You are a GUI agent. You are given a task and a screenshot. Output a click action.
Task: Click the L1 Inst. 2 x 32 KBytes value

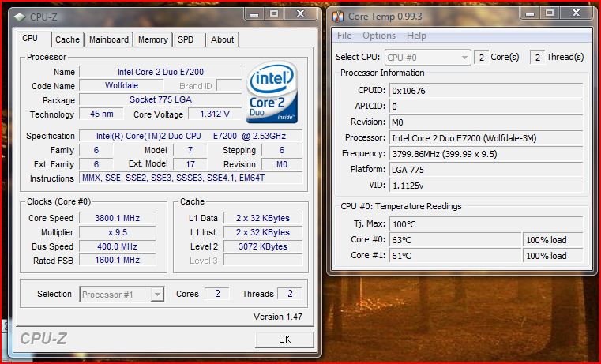tap(262, 232)
